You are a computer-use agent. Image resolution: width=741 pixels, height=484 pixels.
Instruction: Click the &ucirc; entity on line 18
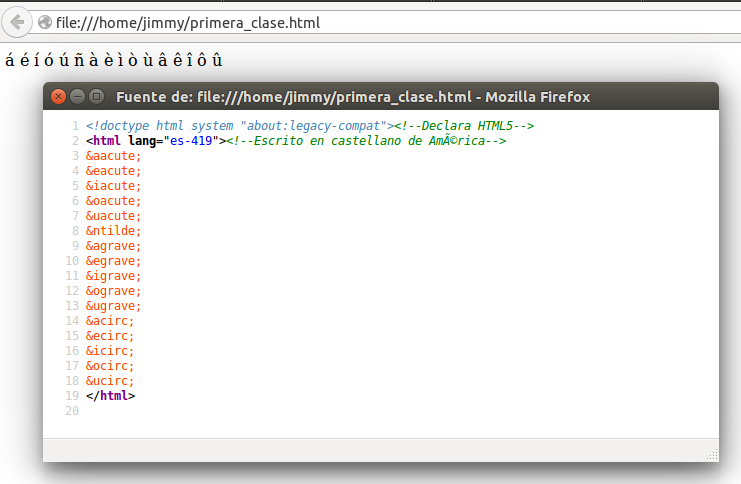[x=110, y=381]
